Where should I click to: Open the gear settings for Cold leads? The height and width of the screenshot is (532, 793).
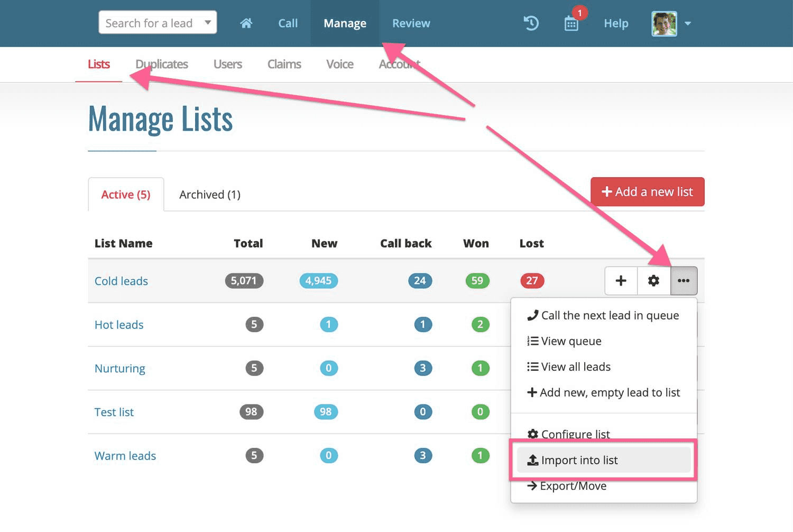pos(654,280)
